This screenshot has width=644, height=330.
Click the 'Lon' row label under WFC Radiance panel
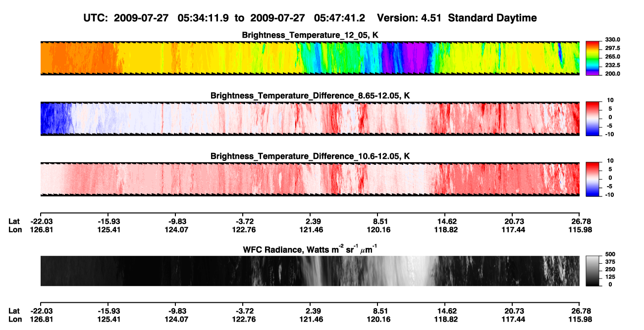pos(15,320)
